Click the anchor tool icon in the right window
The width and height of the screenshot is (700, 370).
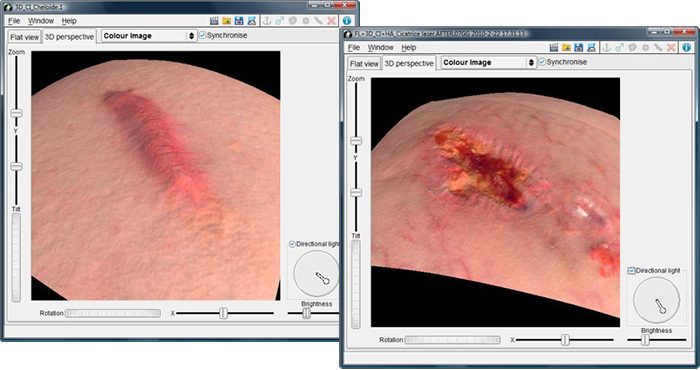click(x=606, y=47)
